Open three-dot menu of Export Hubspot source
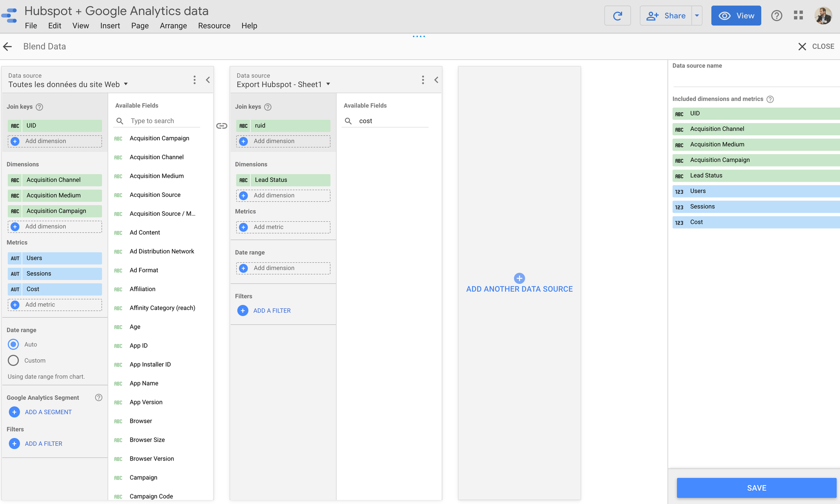 (x=423, y=80)
